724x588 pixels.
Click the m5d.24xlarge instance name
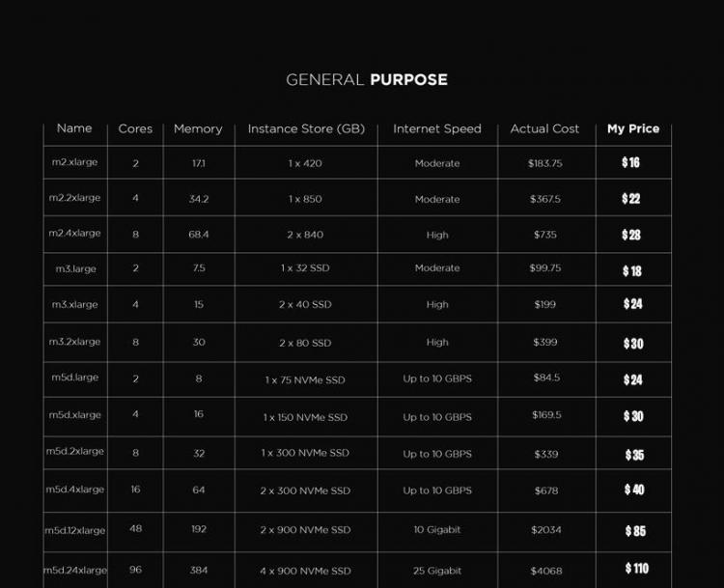[75, 571]
